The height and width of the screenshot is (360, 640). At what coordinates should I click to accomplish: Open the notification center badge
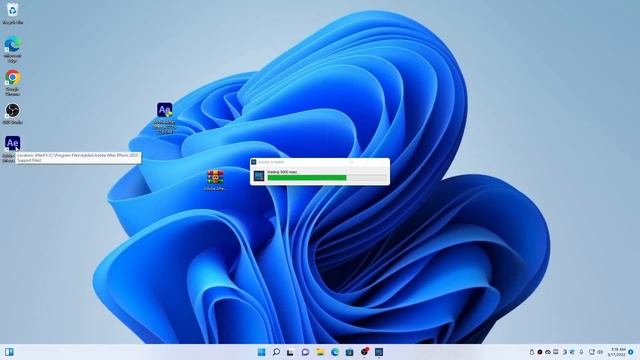[x=631, y=352]
